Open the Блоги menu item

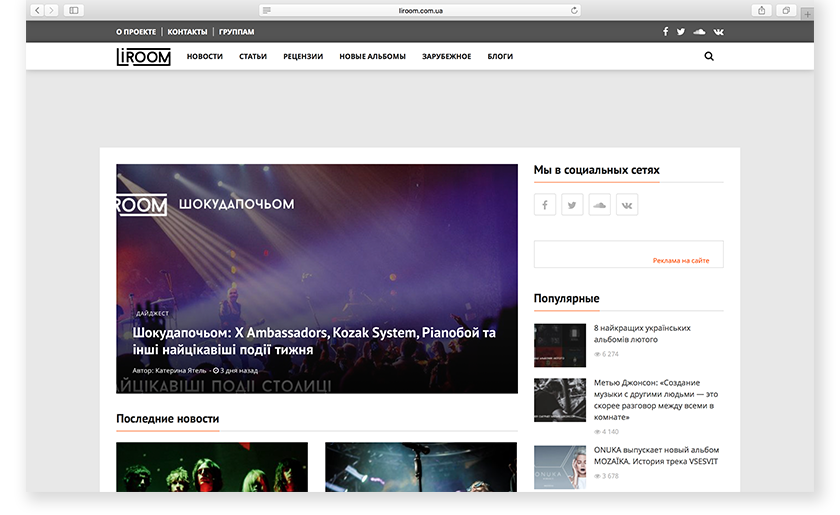click(x=500, y=57)
